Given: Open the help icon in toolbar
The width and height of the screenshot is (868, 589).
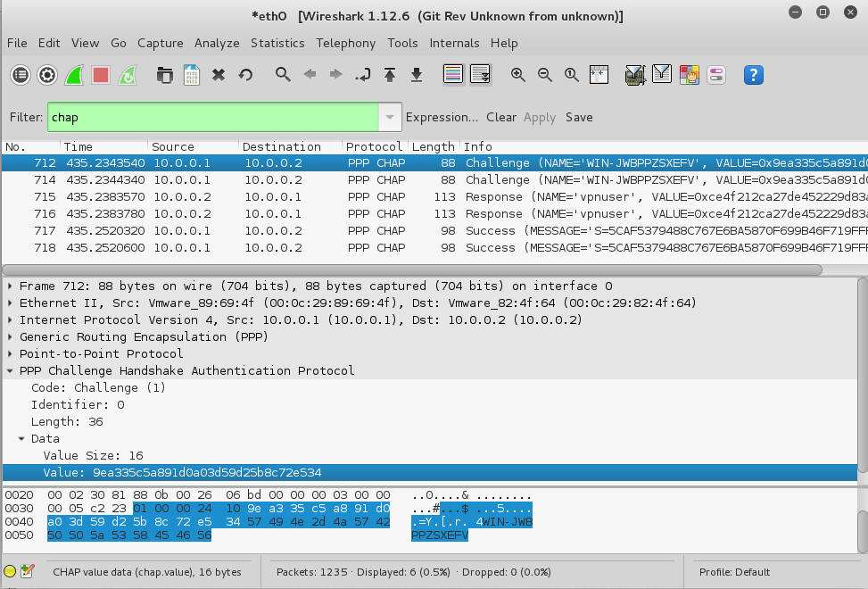Looking at the screenshot, I should (x=754, y=75).
